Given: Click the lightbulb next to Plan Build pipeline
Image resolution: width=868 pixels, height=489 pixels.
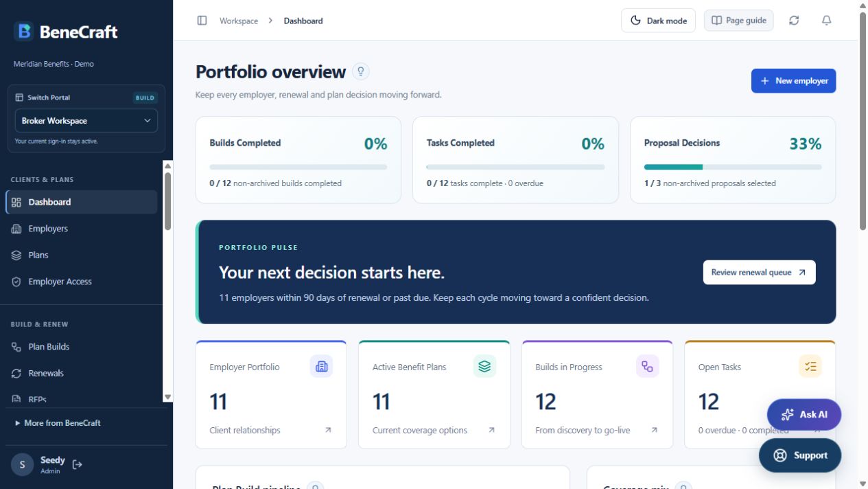Looking at the screenshot, I should [x=315, y=486].
